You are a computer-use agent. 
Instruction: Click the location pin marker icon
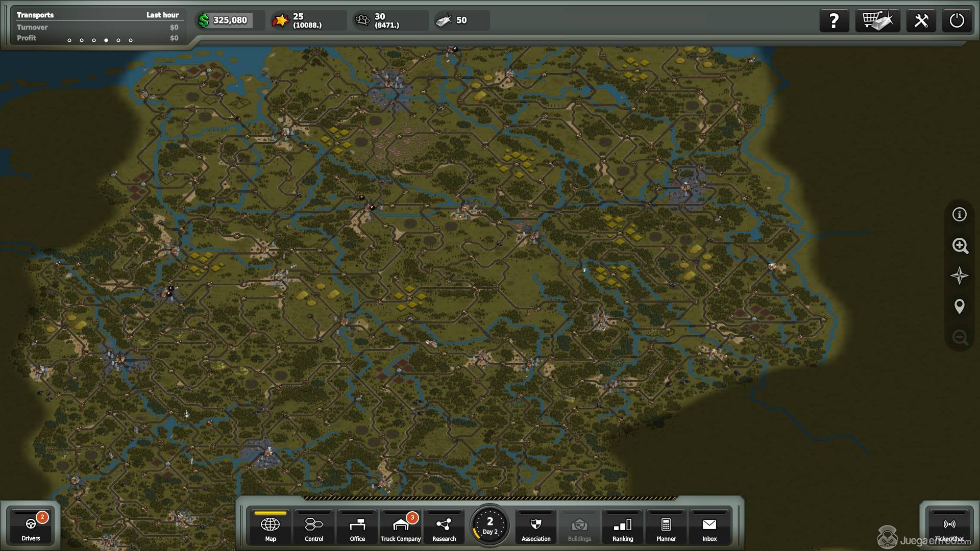click(960, 307)
